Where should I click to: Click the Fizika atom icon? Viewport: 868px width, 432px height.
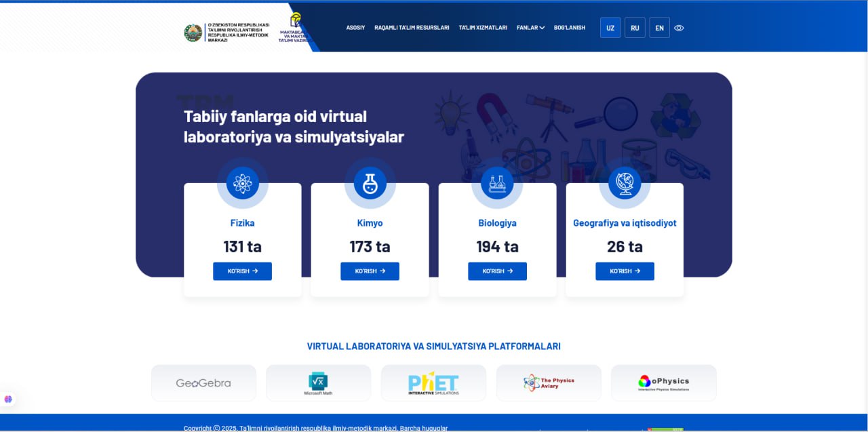[x=242, y=183]
